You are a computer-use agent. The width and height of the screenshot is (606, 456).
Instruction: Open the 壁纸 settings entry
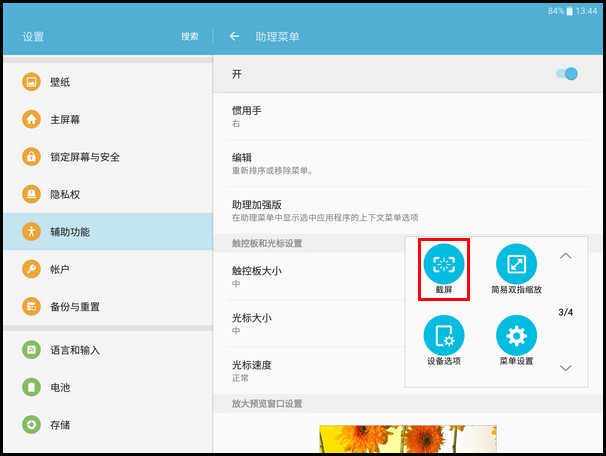pyautogui.click(x=108, y=82)
